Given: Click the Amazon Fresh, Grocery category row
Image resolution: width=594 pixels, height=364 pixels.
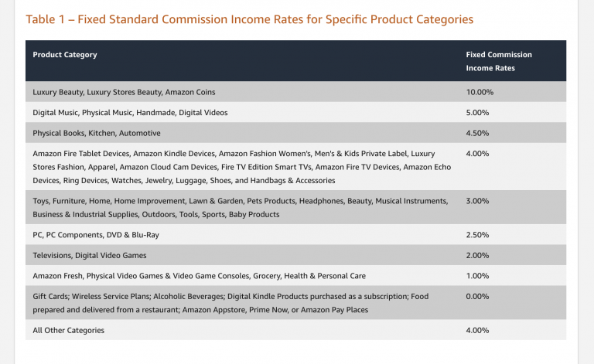Looking at the screenshot, I should tap(199, 275).
